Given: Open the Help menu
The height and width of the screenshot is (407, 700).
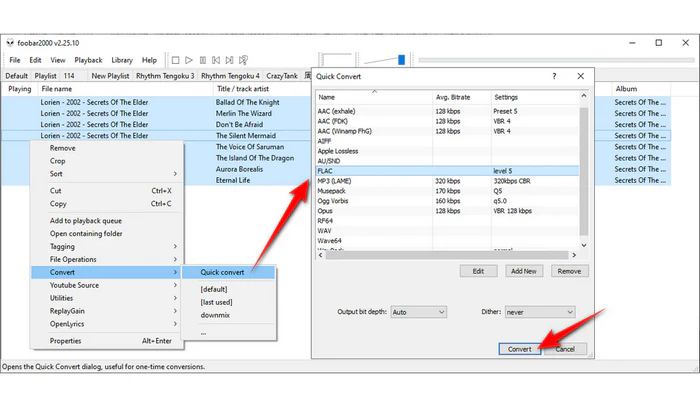Looking at the screenshot, I should tap(149, 60).
